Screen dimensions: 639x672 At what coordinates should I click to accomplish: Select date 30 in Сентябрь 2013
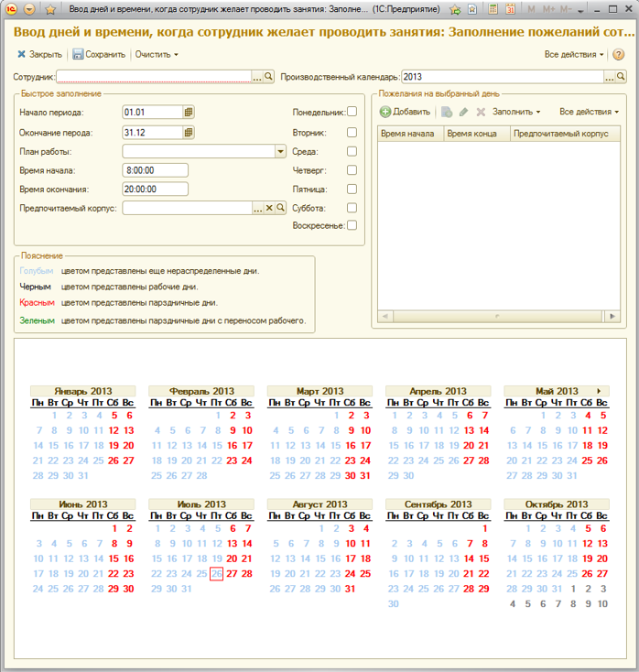coord(394,604)
